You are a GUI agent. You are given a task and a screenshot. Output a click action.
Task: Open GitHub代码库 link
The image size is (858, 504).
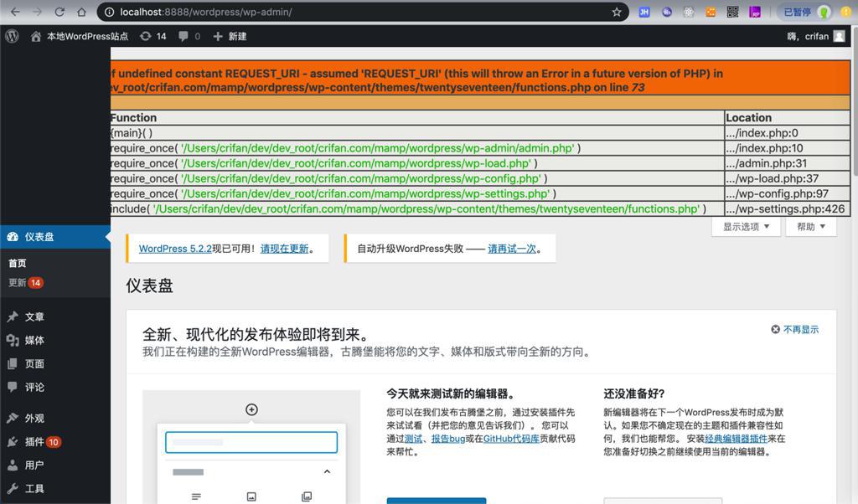point(511,439)
